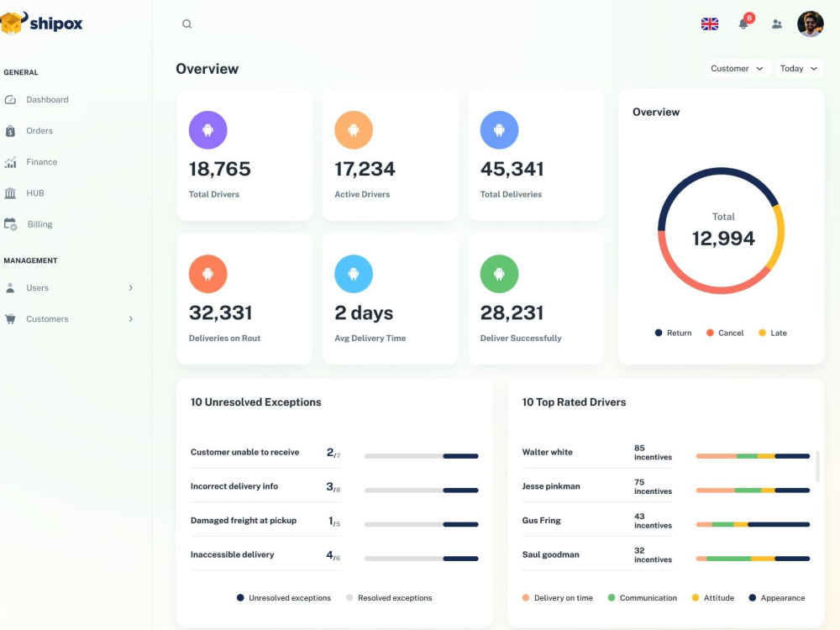Open notifications bell with 8 badge
The image size is (840, 630).
(744, 23)
